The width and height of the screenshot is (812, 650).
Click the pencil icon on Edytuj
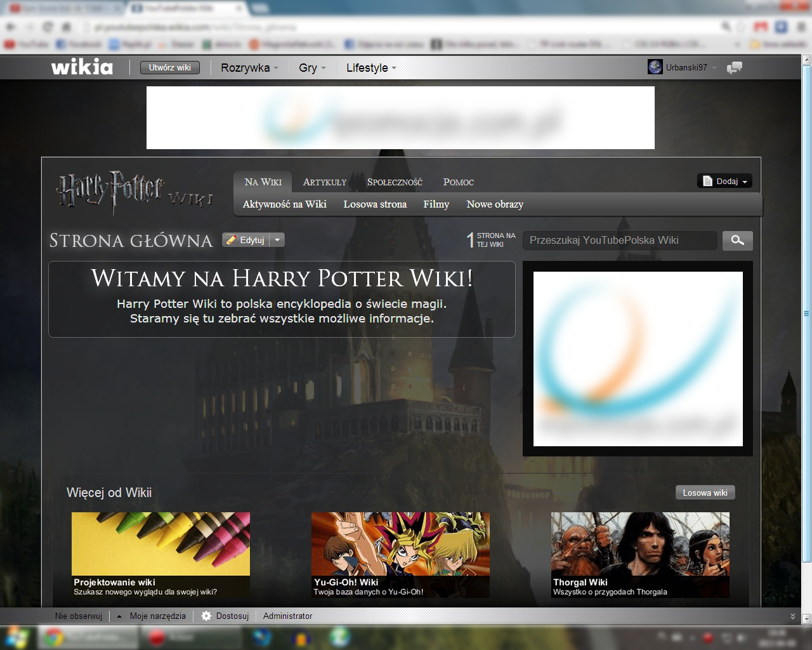point(232,240)
